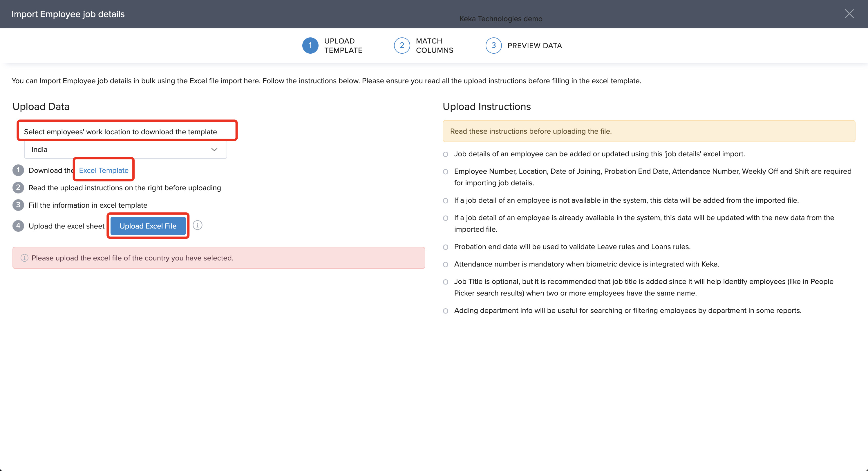Click the dropdown chevron arrow next to India

click(214, 150)
